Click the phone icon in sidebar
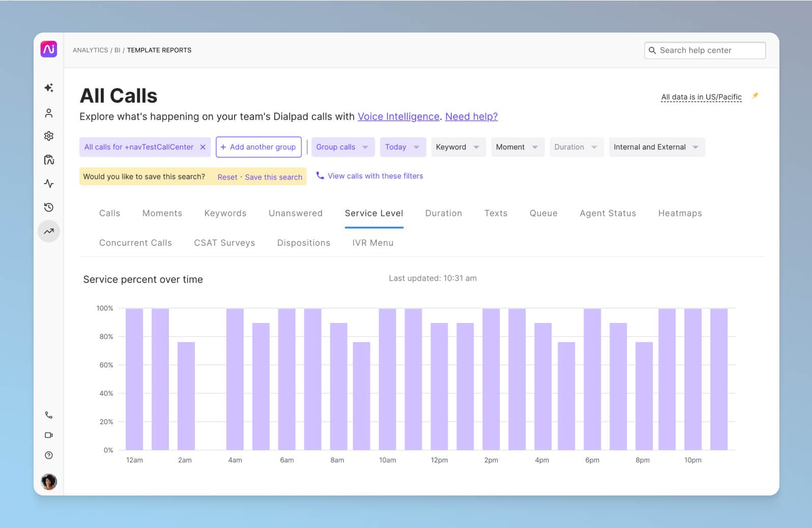The width and height of the screenshot is (812, 528). [49, 415]
